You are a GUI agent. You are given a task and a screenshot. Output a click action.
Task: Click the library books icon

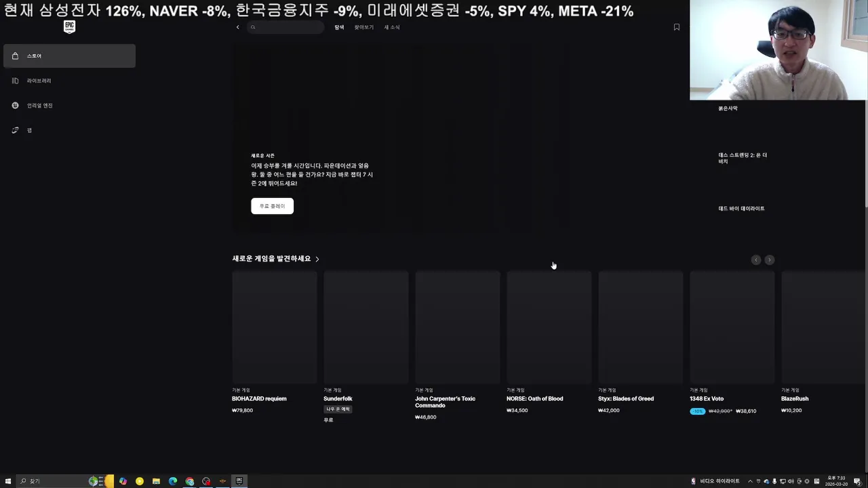pos(15,81)
